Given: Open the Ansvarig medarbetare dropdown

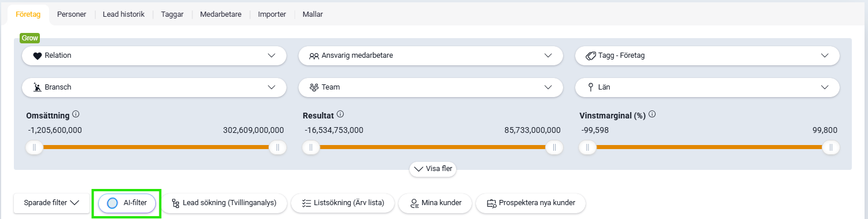Looking at the screenshot, I should 431,55.
